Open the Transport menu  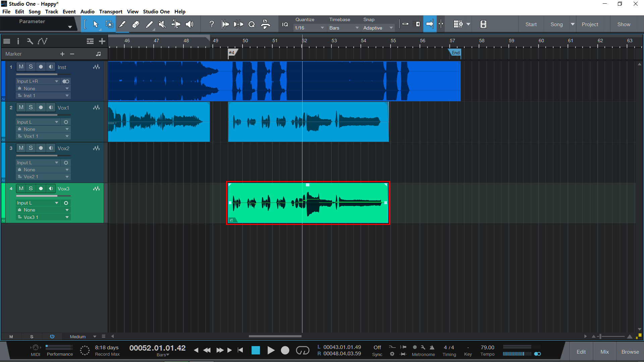[111, 11]
